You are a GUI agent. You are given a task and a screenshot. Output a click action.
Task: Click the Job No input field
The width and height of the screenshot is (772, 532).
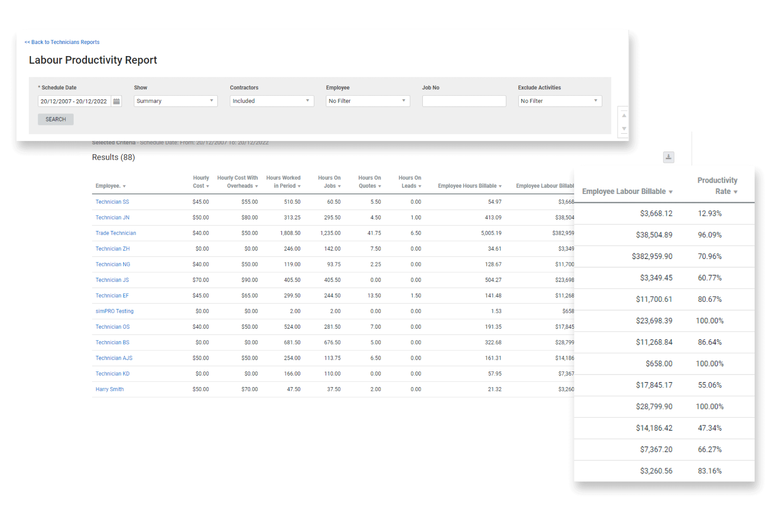[464, 101]
